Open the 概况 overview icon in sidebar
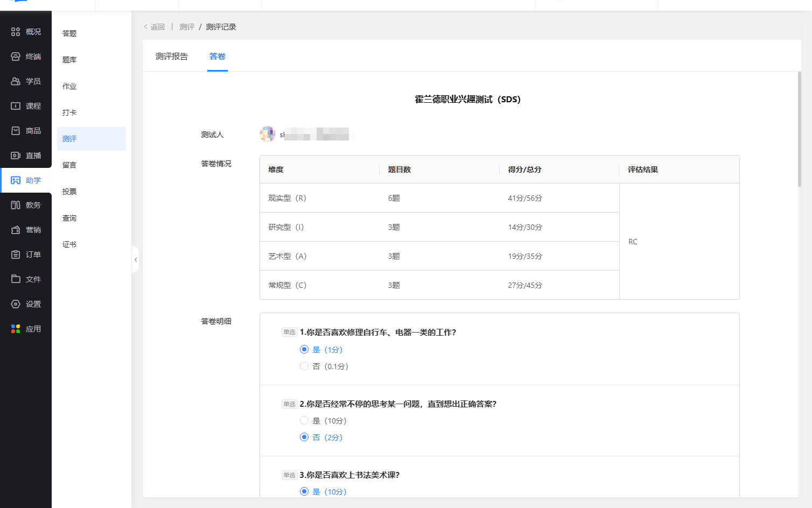This screenshot has width=812, height=508. click(x=16, y=32)
